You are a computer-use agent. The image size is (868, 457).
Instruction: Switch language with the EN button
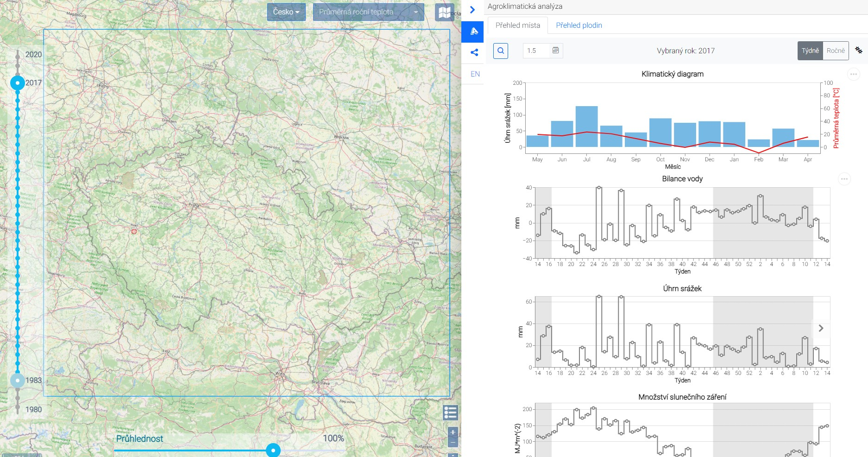tap(475, 74)
